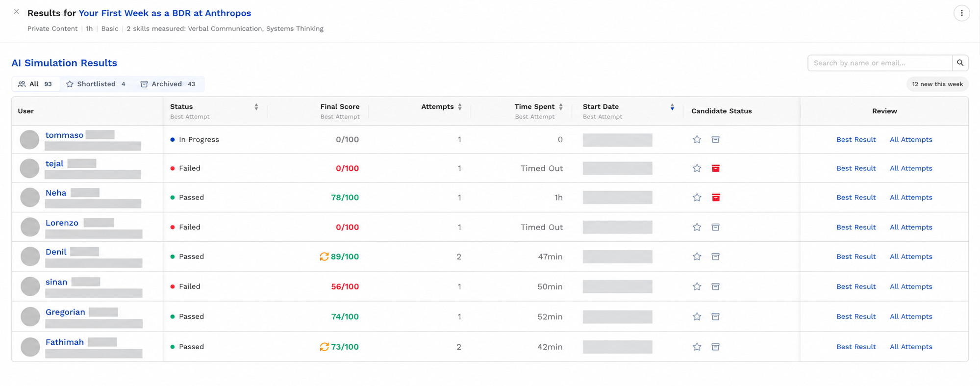This screenshot has height=386, width=980.
Task: Sort by Time Spent column
Action: pos(561,107)
